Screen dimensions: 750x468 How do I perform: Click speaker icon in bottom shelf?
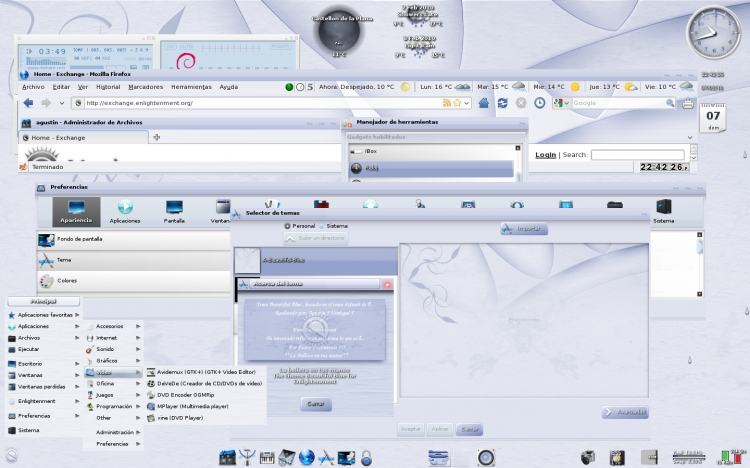coord(485,457)
